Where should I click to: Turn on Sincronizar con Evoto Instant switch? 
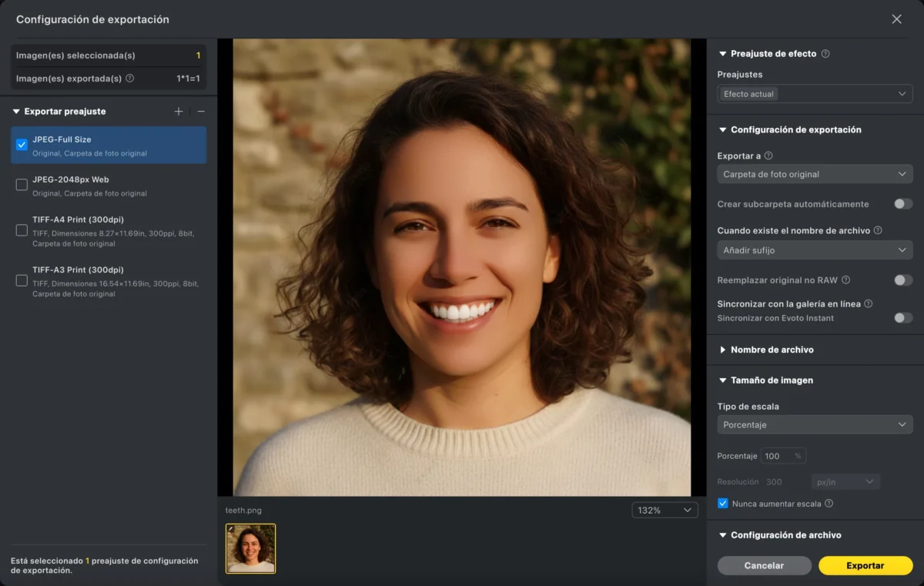902,318
